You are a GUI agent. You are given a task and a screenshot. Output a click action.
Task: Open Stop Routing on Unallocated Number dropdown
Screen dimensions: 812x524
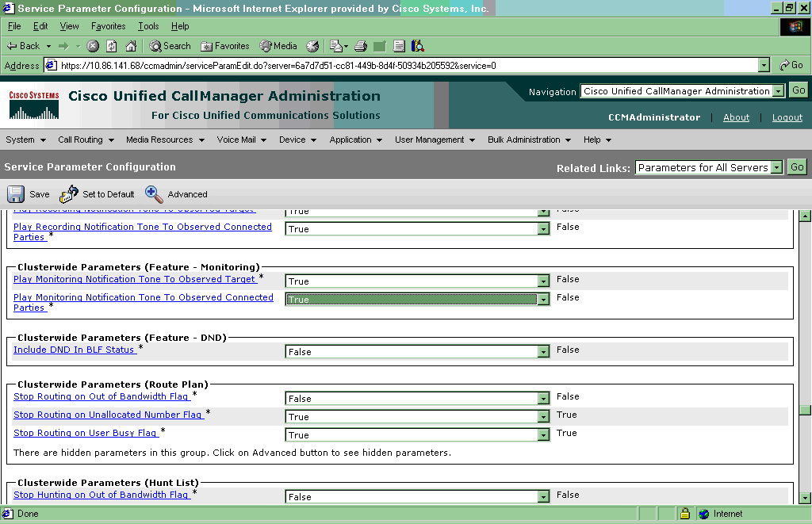coord(543,417)
